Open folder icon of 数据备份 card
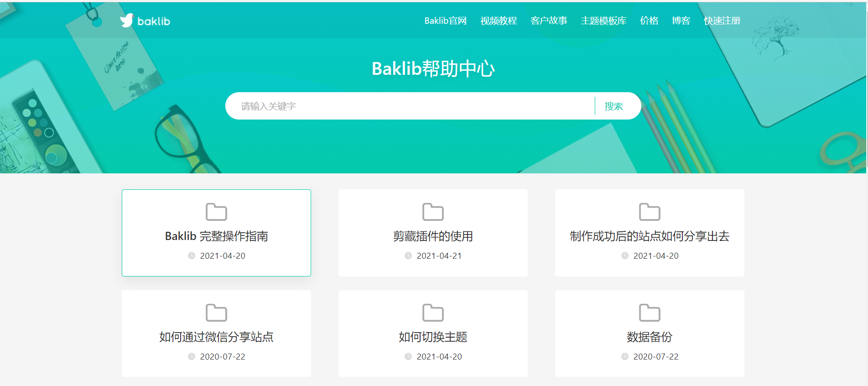The width and height of the screenshot is (868, 386). point(650,313)
